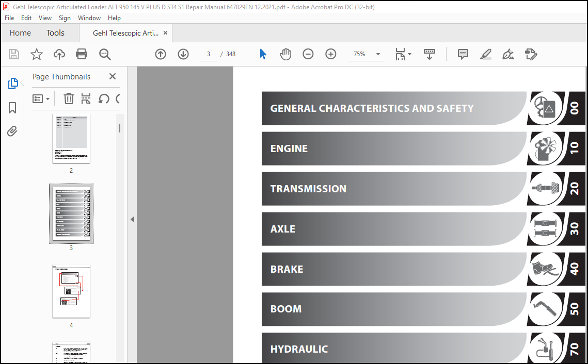Activate the Hand pan tool
This screenshot has height=364, width=588.
click(285, 54)
